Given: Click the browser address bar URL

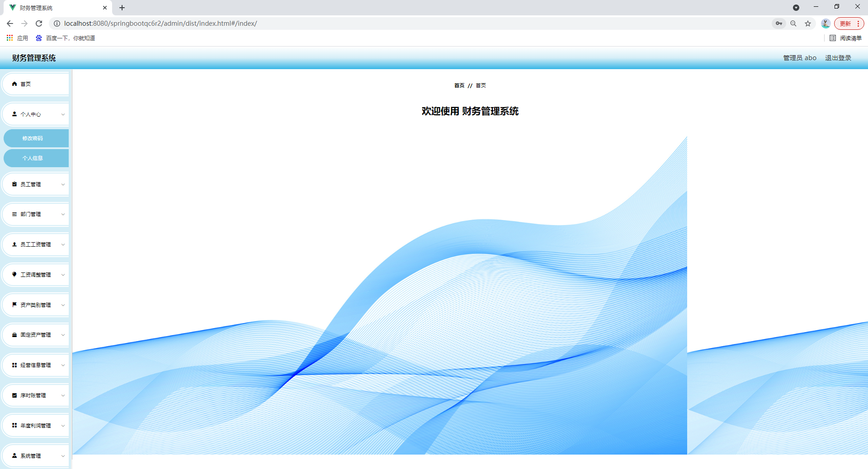Looking at the screenshot, I should tap(160, 23).
